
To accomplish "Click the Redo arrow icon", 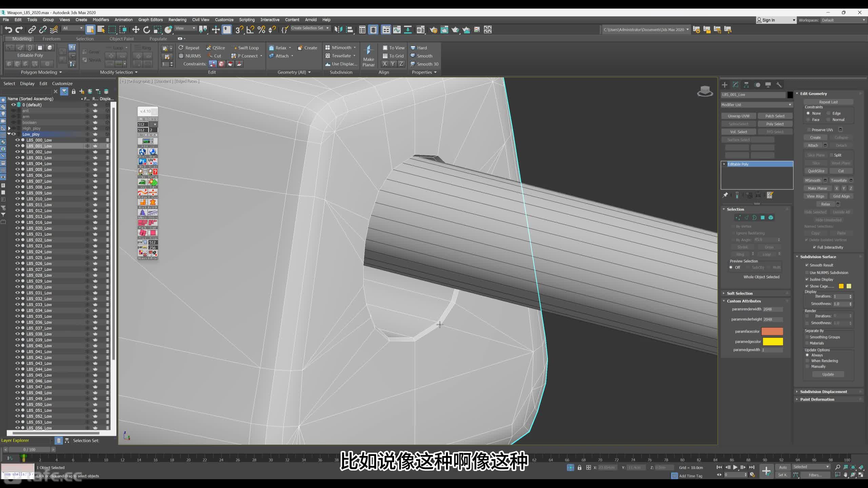I will [x=19, y=30].
